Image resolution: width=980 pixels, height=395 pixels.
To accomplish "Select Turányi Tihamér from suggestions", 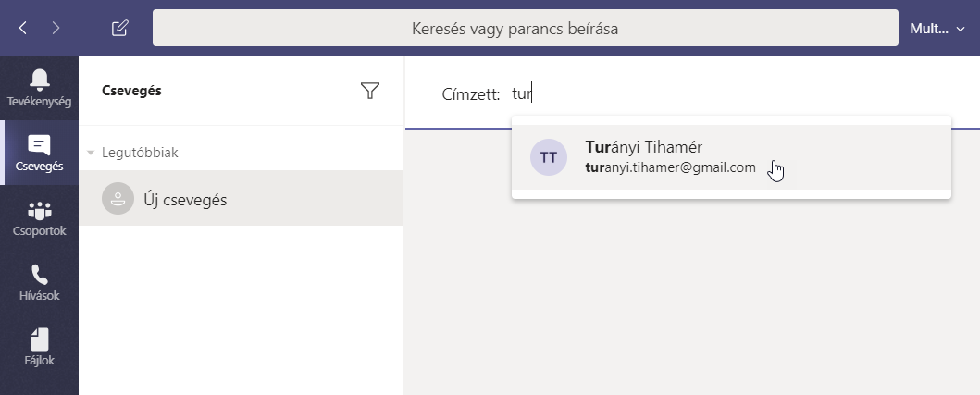I will click(644, 147).
